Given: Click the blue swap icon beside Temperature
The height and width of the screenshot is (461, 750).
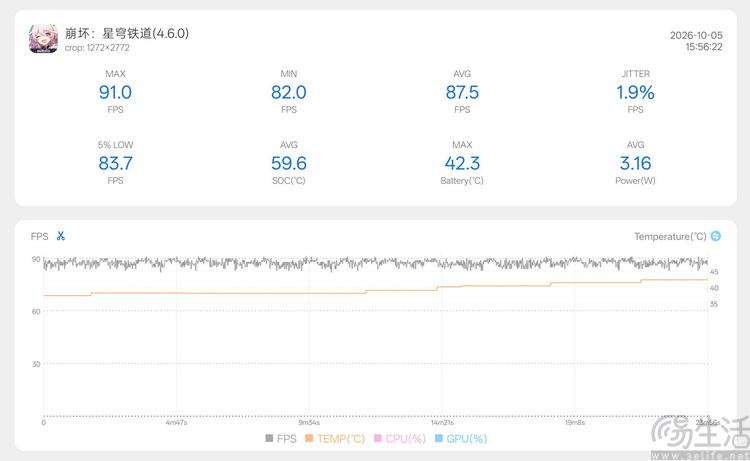Looking at the screenshot, I should coord(716,236).
